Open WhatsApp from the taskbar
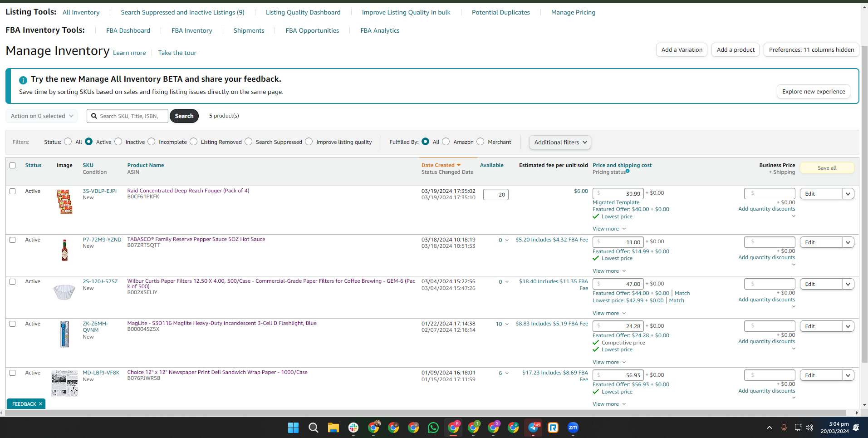 tap(433, 428)
